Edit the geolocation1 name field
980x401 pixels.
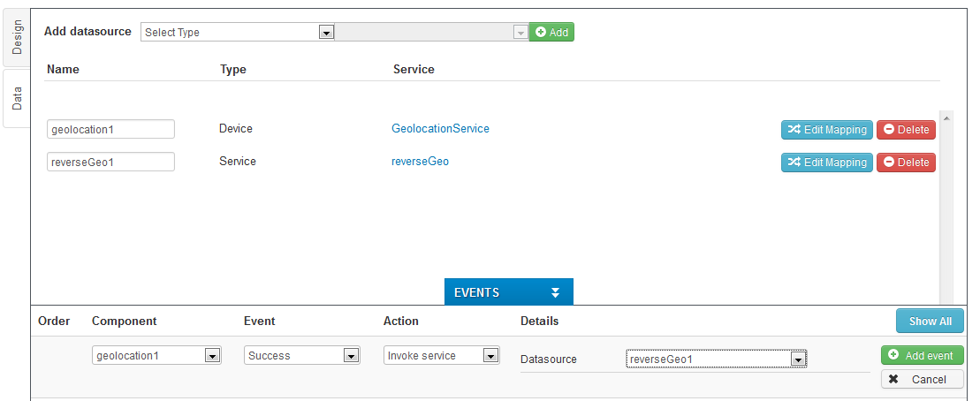tap(110, 129)
